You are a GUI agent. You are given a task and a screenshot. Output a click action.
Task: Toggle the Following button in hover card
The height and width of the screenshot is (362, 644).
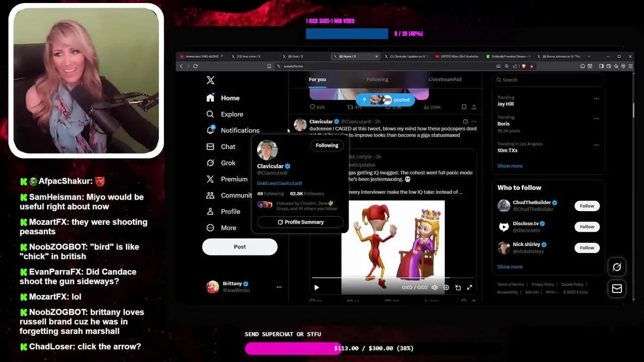(x=327, y=145)
